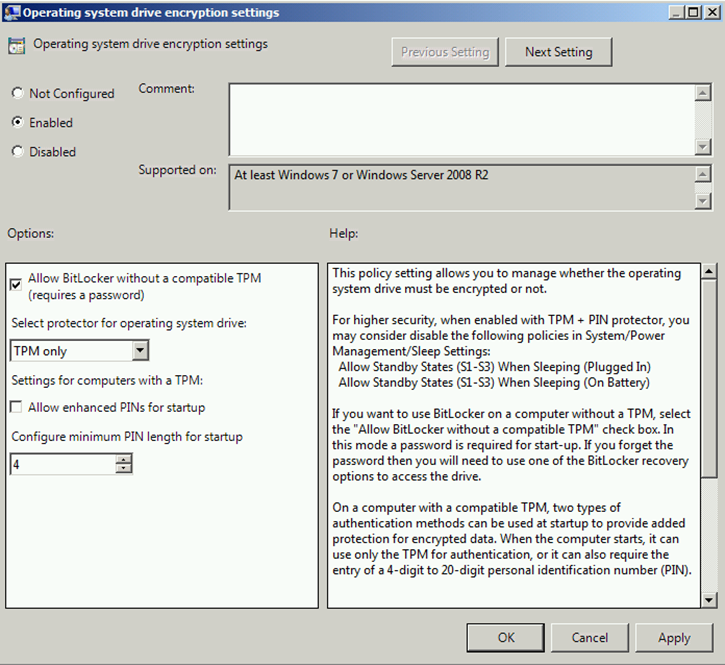This screenshot has width=725, height=665.
Task: Click the Supported on scroll up arrow
Action: click(x=703, y=174)
